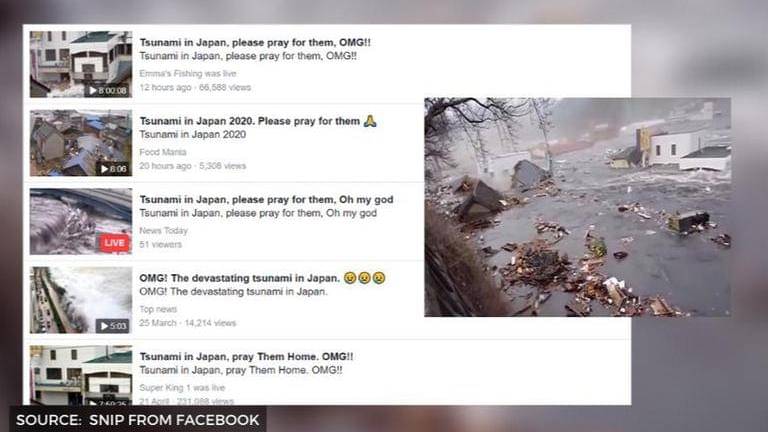Visit the Emma's Fishing page link

pyautogui.click(x=170, y=73)
